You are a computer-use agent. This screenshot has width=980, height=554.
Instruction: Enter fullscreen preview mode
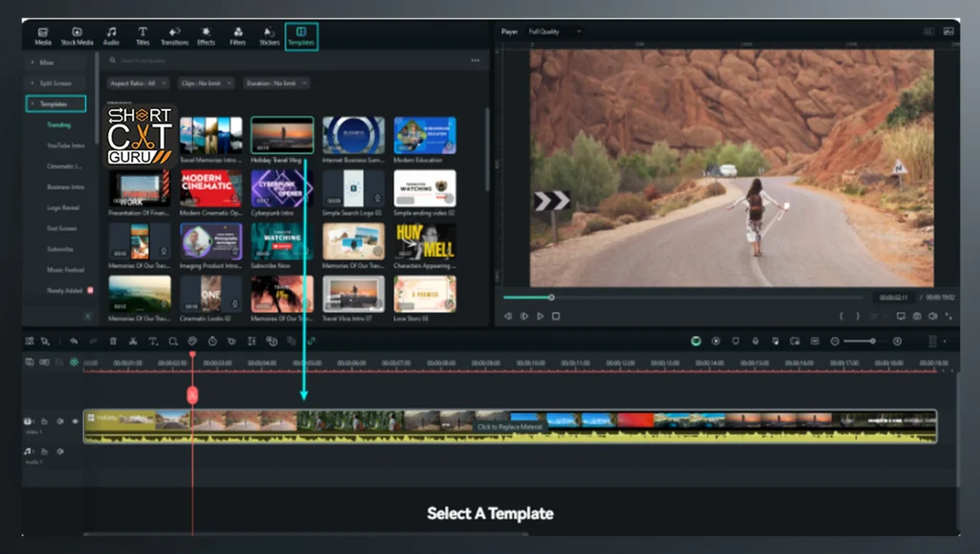[948, 317]
